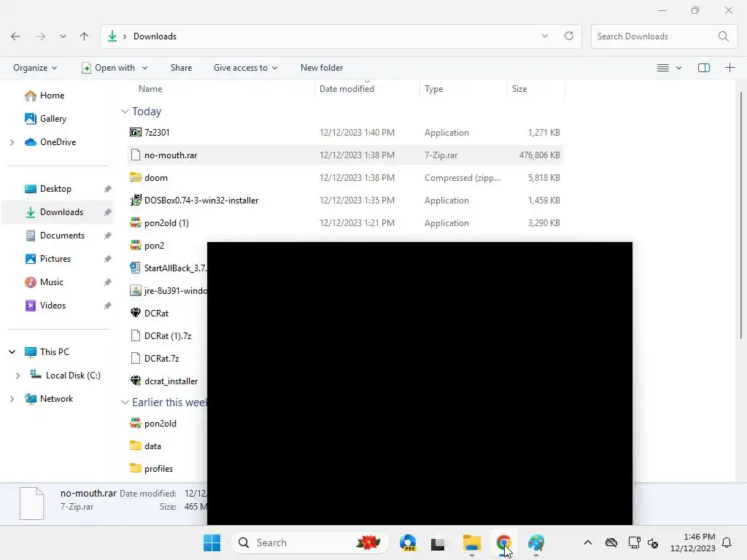Open Pictures in quick access
The image size is (747, 560).
(x=47, y=259)
